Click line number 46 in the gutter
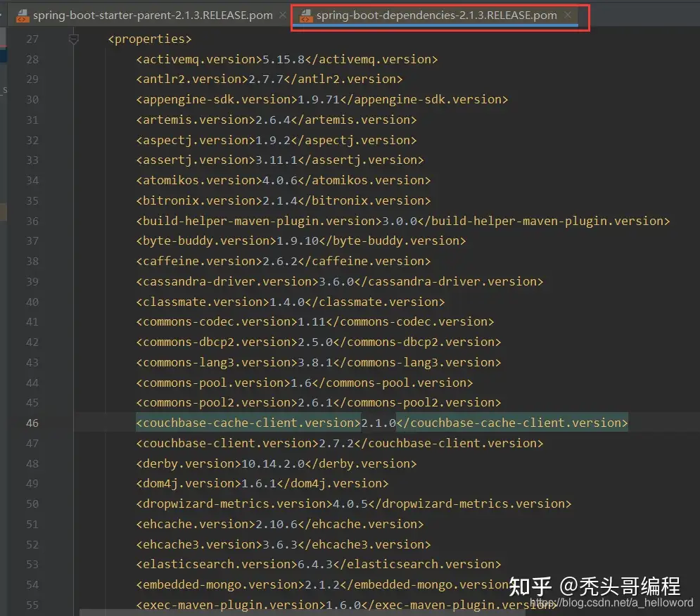 pos(32,423)
